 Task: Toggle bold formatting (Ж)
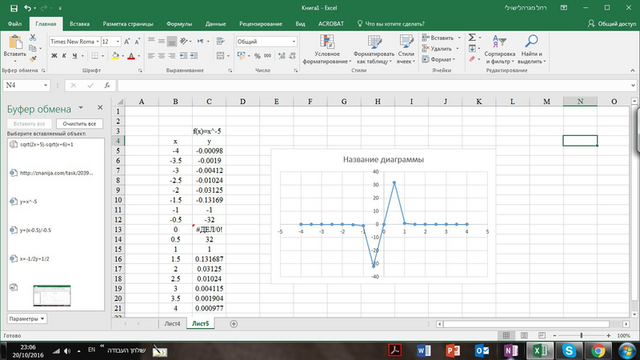[x=54, y=56]
